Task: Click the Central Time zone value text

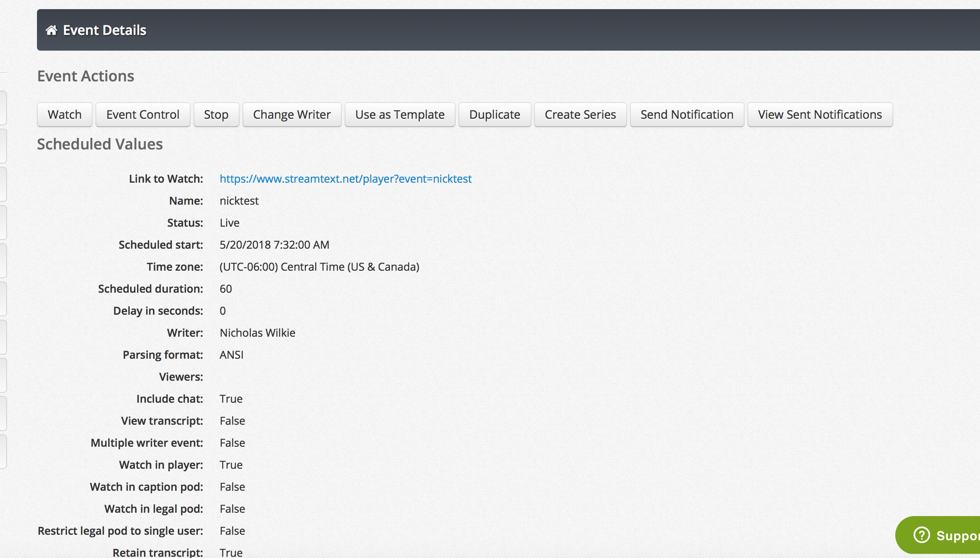Action: (319, 267)
